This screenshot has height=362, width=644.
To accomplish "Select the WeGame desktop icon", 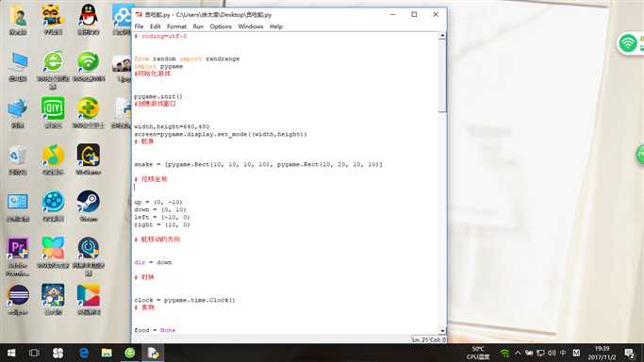I will (89, 160).
